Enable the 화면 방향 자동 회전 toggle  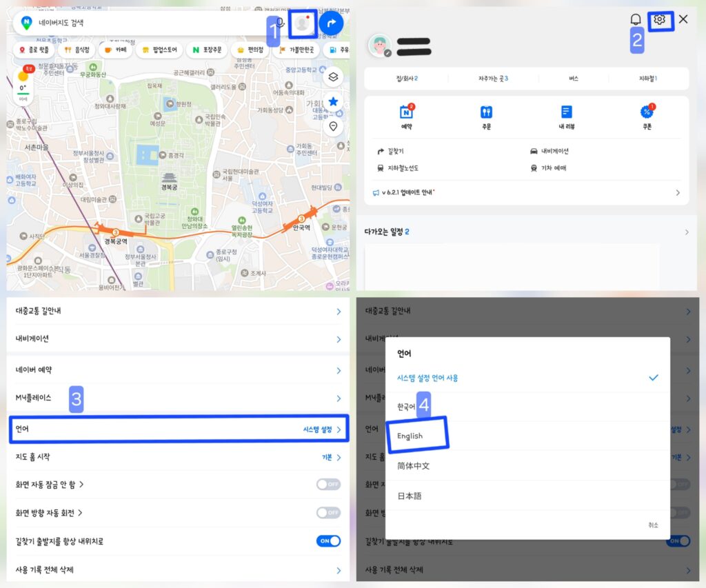tap(329, 513)
